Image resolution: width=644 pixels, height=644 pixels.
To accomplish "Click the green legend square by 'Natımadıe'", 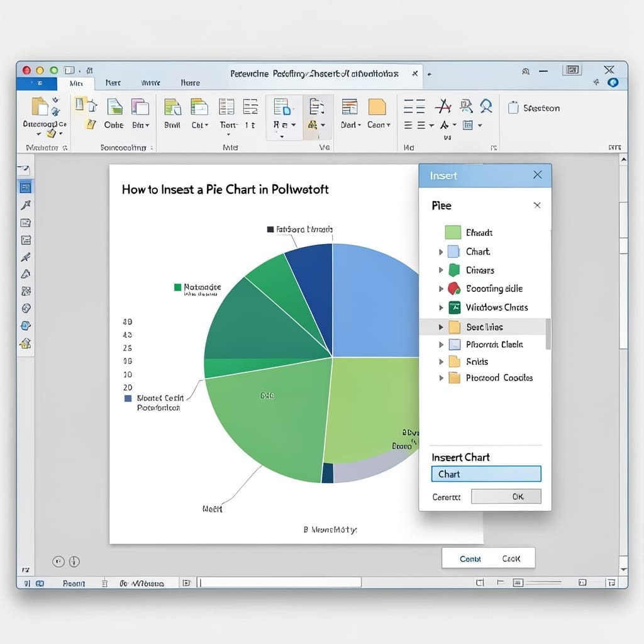I will tap(177, 287).
